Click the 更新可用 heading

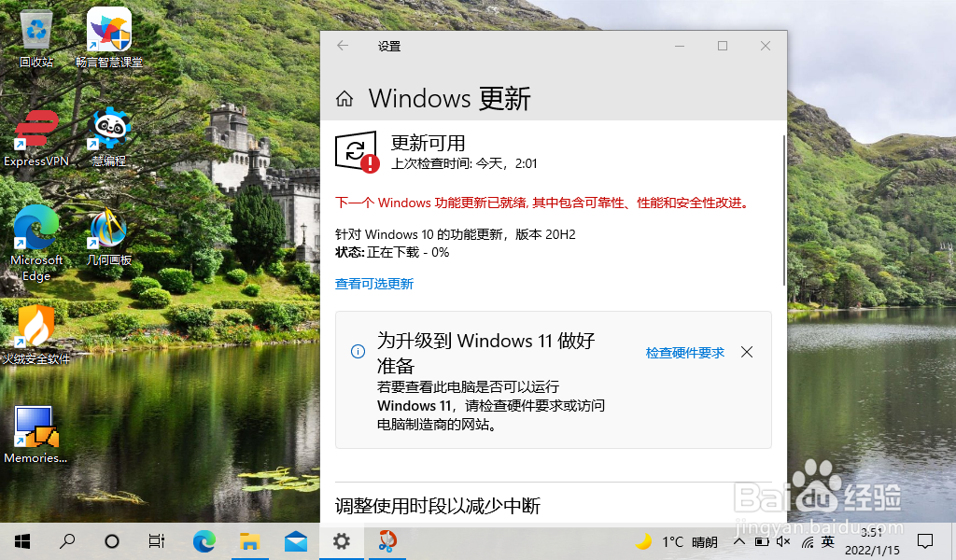click(428, 143)
